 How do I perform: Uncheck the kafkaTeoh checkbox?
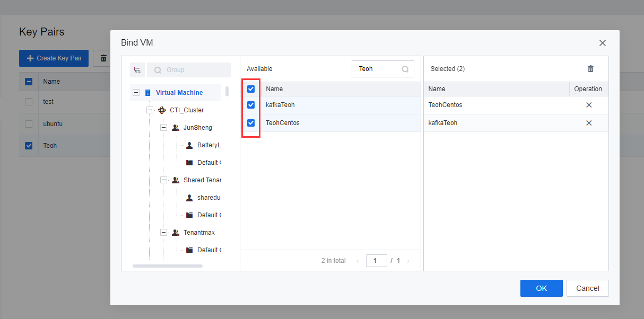[251, 105]
